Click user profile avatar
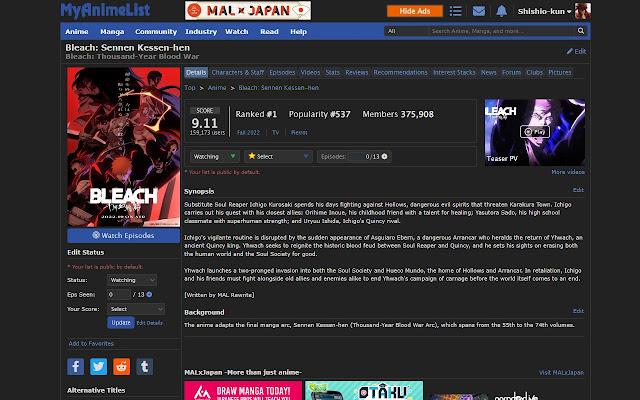This screenshot has height=400, width=640. click(582, 11)
